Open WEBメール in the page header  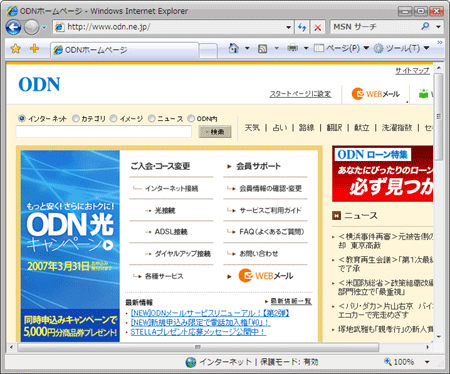pos(376,94)
